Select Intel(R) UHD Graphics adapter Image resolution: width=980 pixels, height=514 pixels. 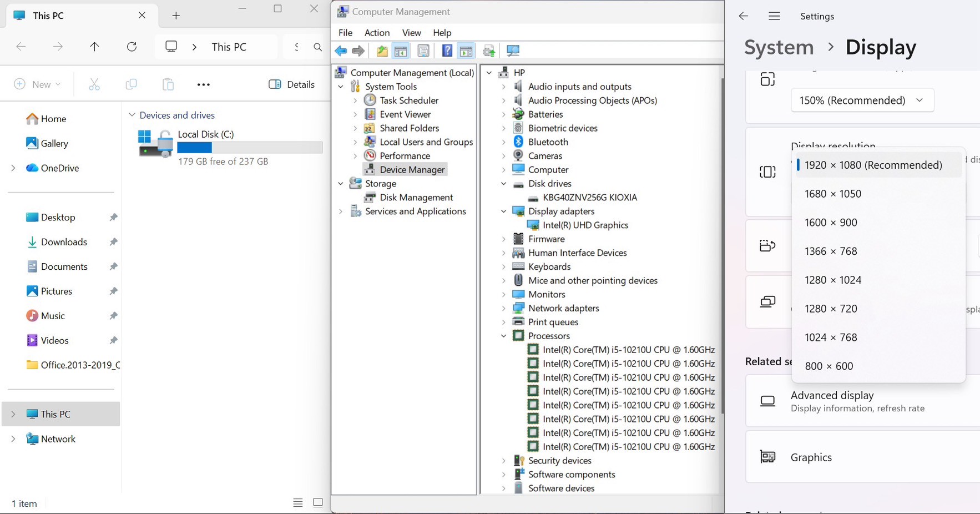coord(585,225)
